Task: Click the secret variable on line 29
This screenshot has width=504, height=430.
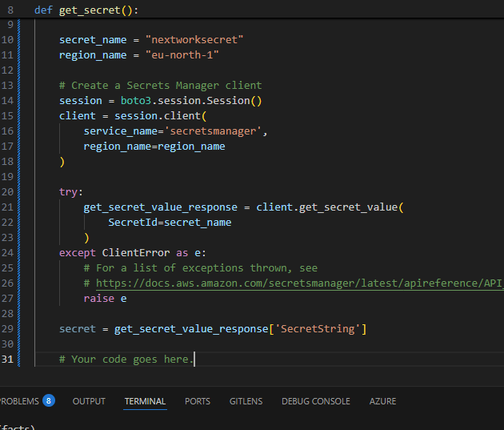Action: [x=78, y=328]
